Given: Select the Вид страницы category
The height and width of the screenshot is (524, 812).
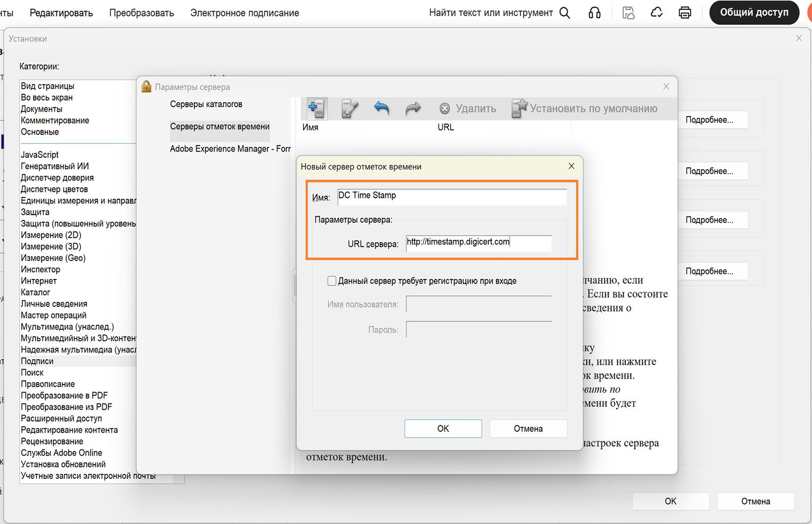Looking at the screenshot, I should pos(47,86).
